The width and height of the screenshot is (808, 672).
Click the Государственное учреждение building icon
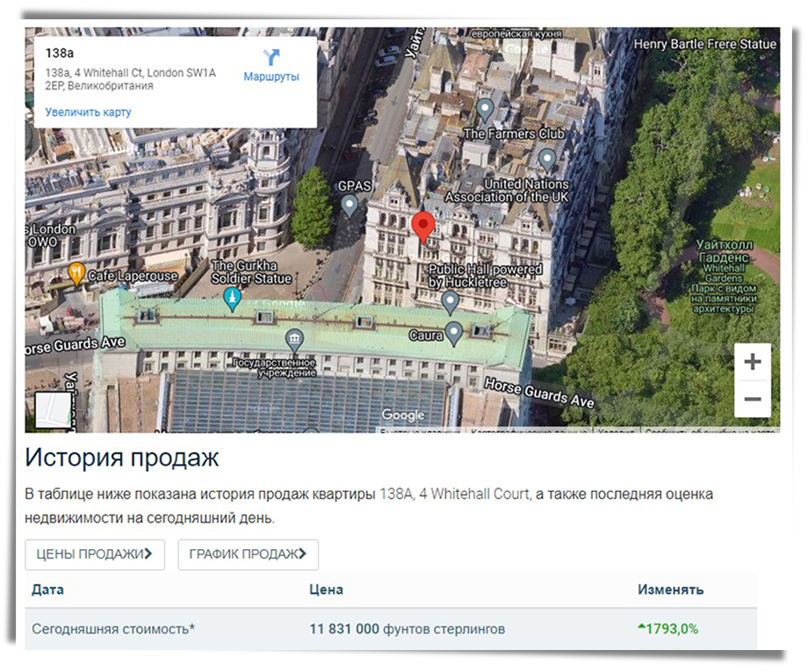point(294,339)
